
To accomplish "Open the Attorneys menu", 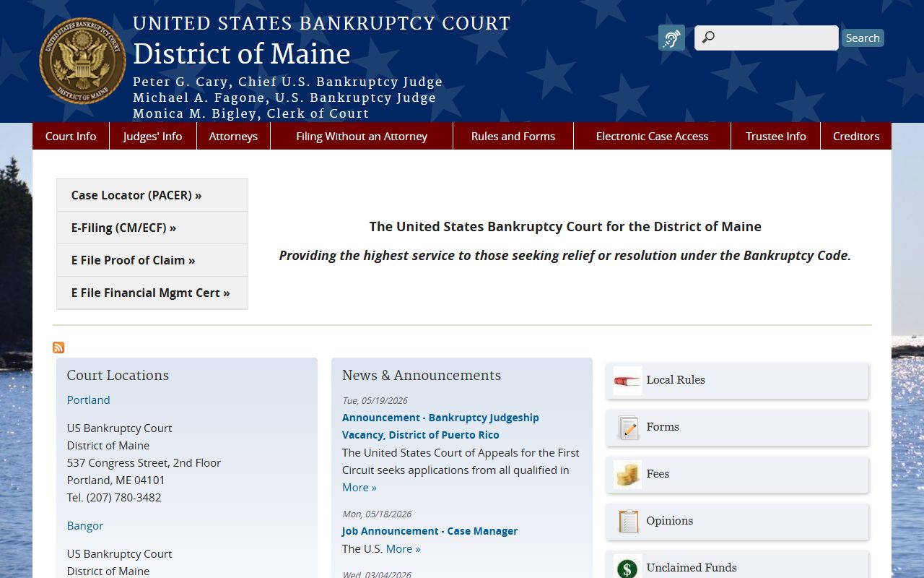I will point(233,136).
